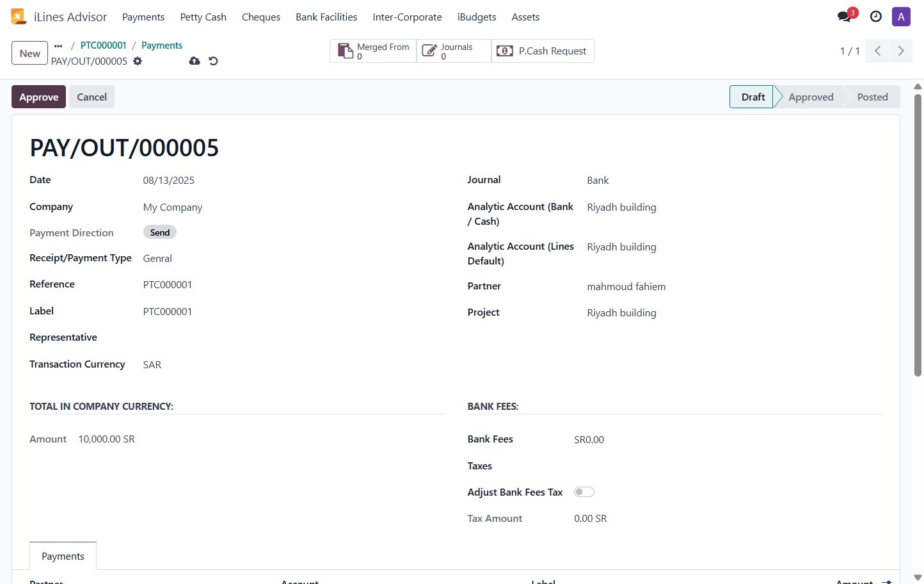The width and height of the screenshot is (924, 584).
Task: Click the Approve button
Action: click(38, 97)
